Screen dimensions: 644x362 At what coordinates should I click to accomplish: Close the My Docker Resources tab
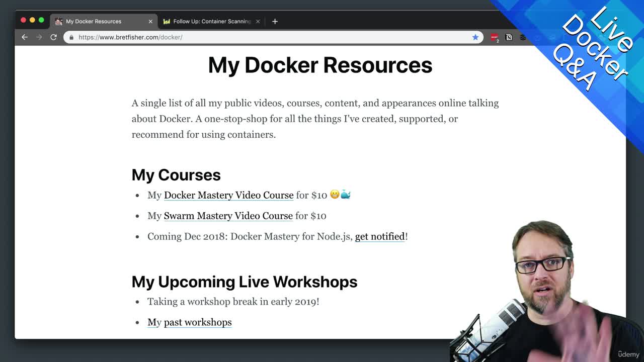coord(150,21)
